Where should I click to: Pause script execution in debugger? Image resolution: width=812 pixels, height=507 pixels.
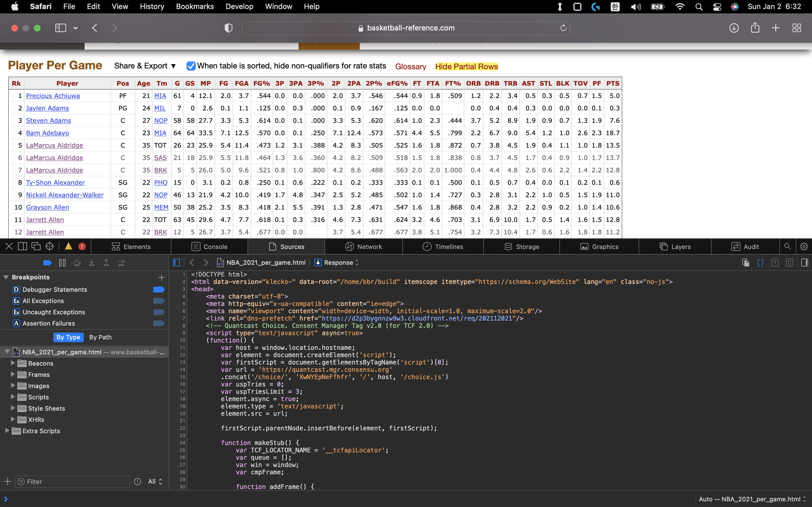(x=62, y=263)
